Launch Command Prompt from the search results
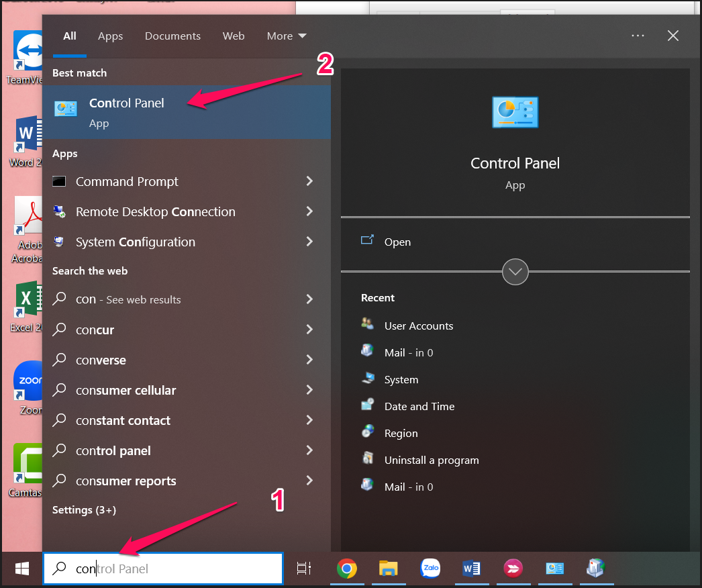The image size is (702, 588). coord(128,181)
